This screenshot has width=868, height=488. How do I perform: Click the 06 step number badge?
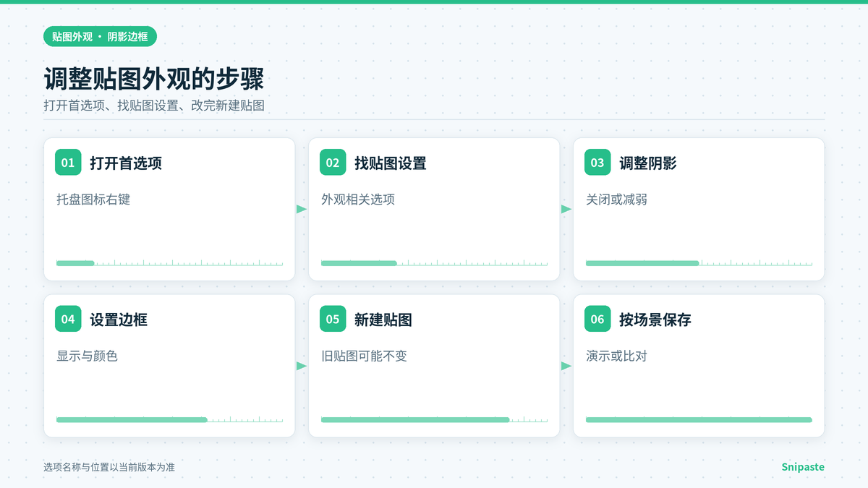[597, 319]
